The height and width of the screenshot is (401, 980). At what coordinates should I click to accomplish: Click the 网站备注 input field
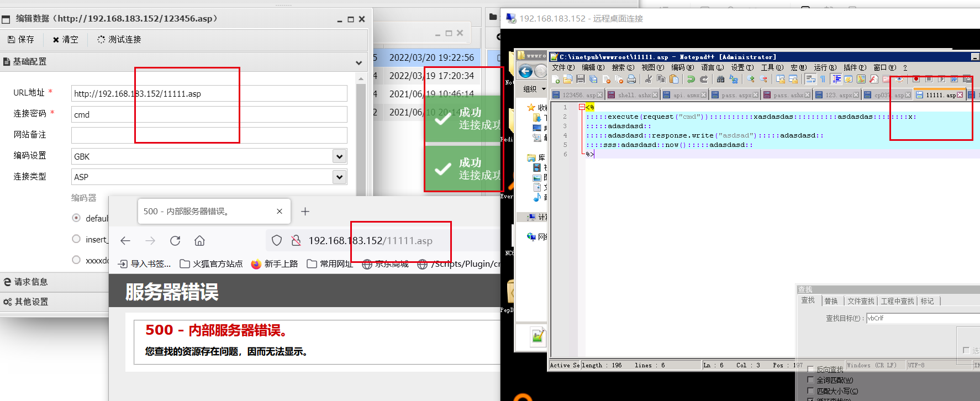209,135
